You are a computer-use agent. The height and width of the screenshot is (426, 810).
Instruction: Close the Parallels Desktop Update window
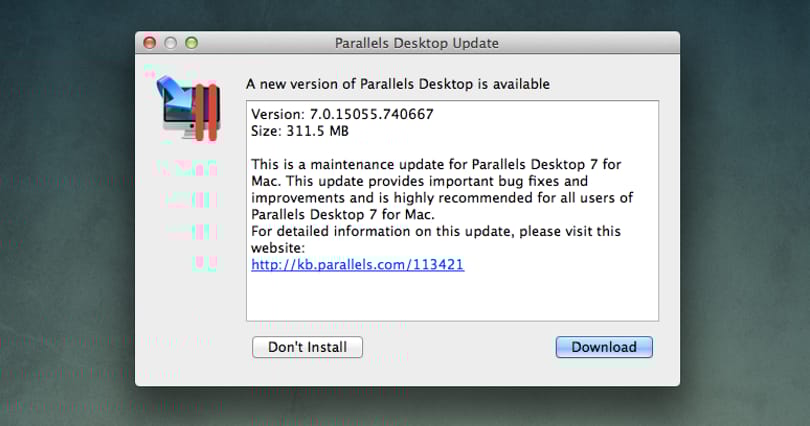click(x=150, y=43)
